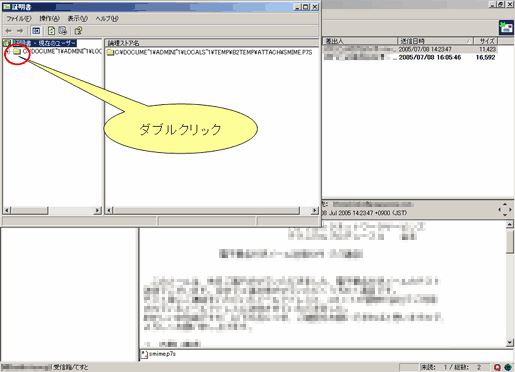Click the Refresh toolbar icon
Screen dimensions: 515x372
pos(51,31)
